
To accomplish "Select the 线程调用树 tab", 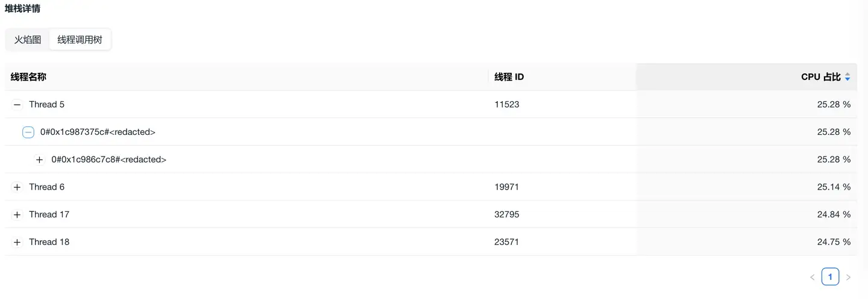I will pyautogui.click(x=80, y=40).
